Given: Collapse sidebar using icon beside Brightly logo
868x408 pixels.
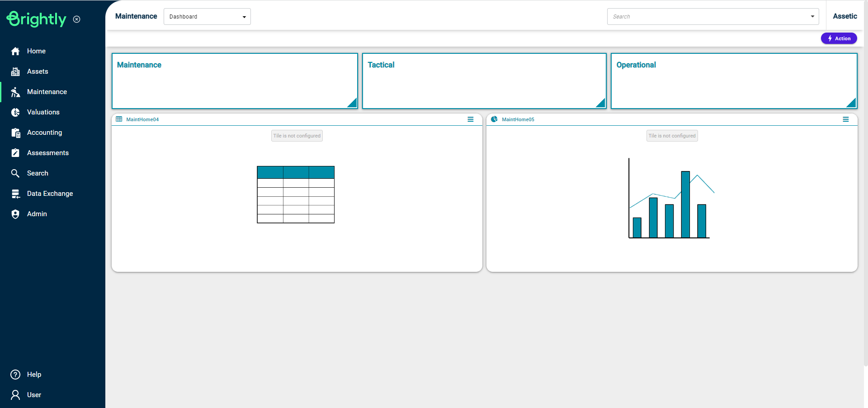Looking at the screenshot, I should [77, 19].
